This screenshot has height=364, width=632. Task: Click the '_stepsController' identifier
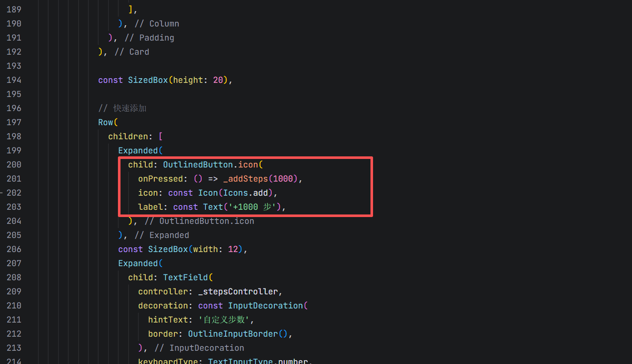[238, 291]
